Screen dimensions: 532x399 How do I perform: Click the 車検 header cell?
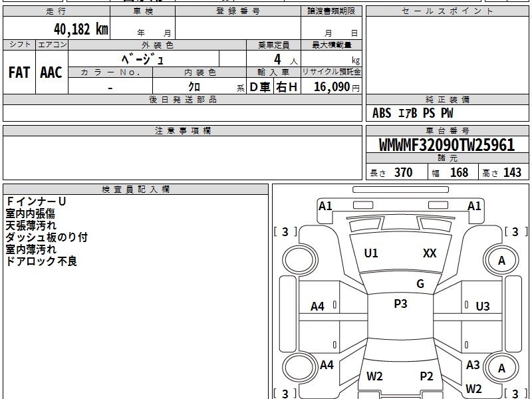tap(143, 11)
